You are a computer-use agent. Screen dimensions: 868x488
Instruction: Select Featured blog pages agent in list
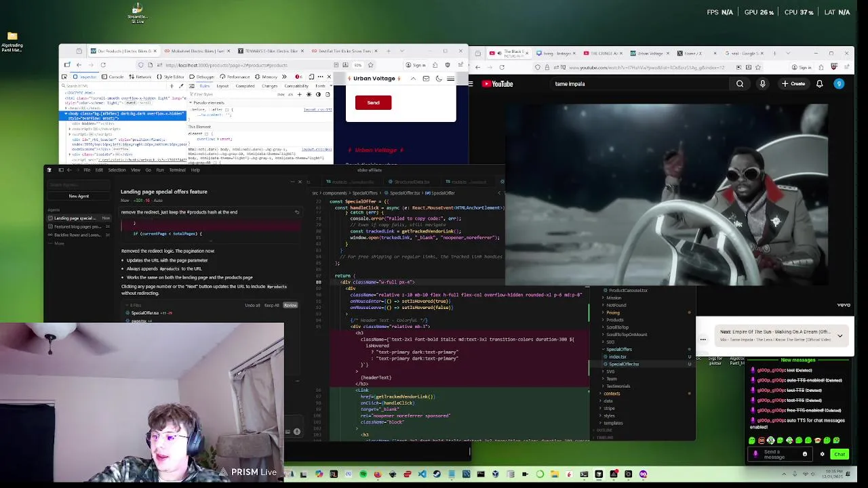click(x=77, y=226)
